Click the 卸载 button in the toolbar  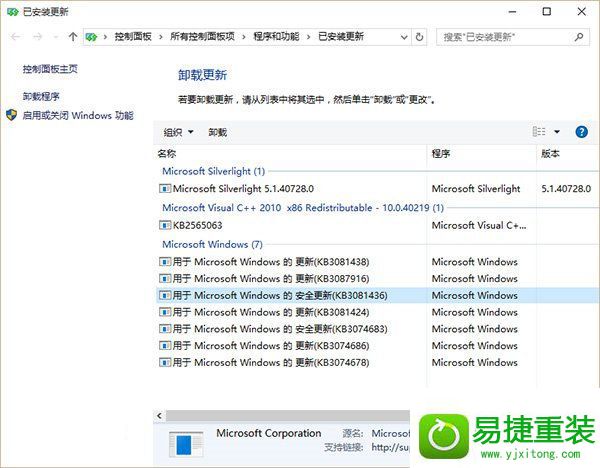click(x=218, y=132)
